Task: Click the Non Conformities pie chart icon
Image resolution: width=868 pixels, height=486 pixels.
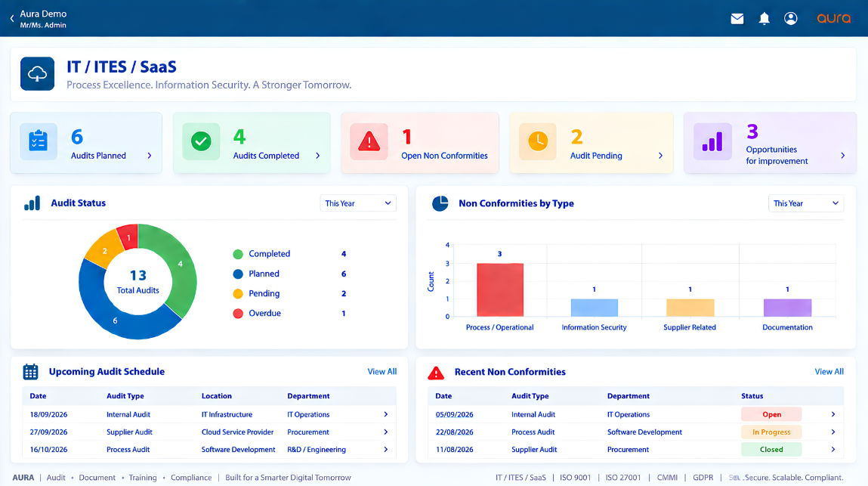Action: click(x=440, y=203)
